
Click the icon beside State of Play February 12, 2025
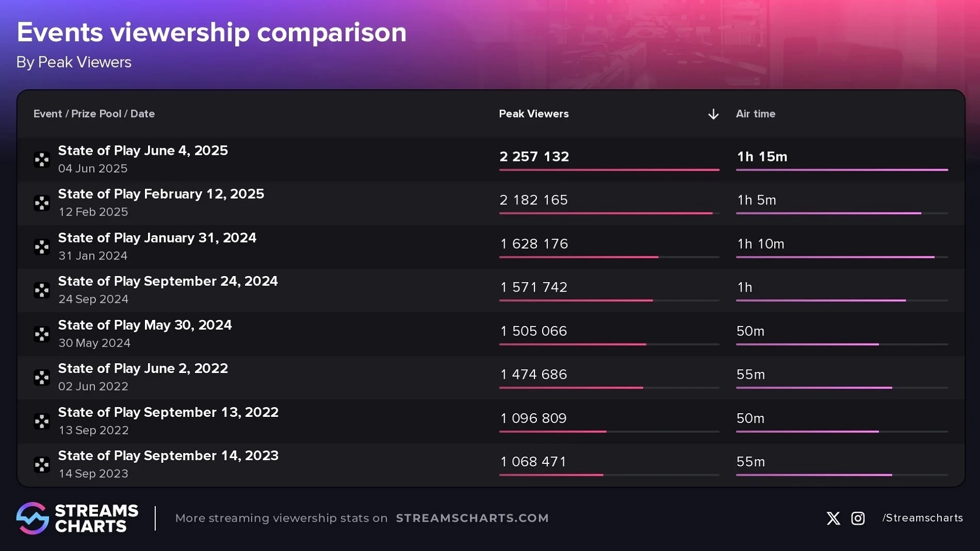pyautogui.click(x=42, y=203)
